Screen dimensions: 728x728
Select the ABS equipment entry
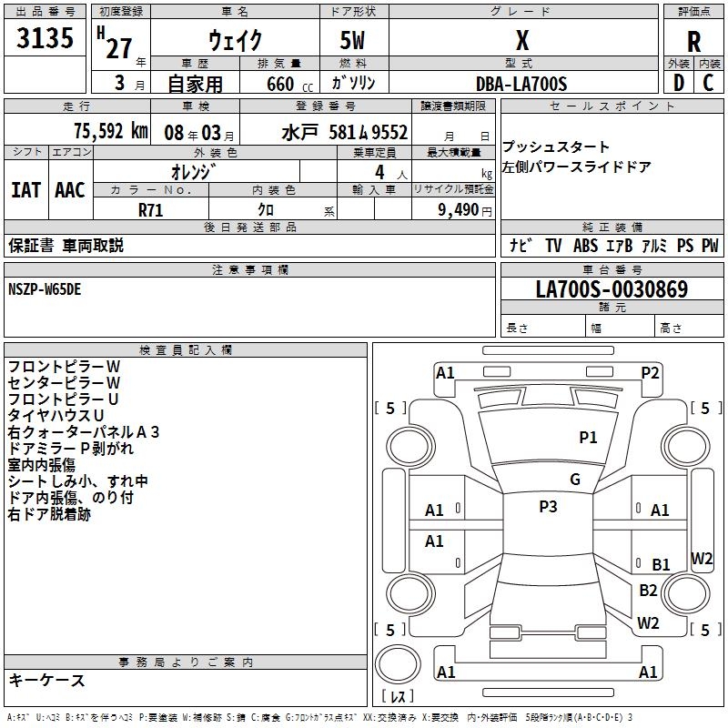585,246
